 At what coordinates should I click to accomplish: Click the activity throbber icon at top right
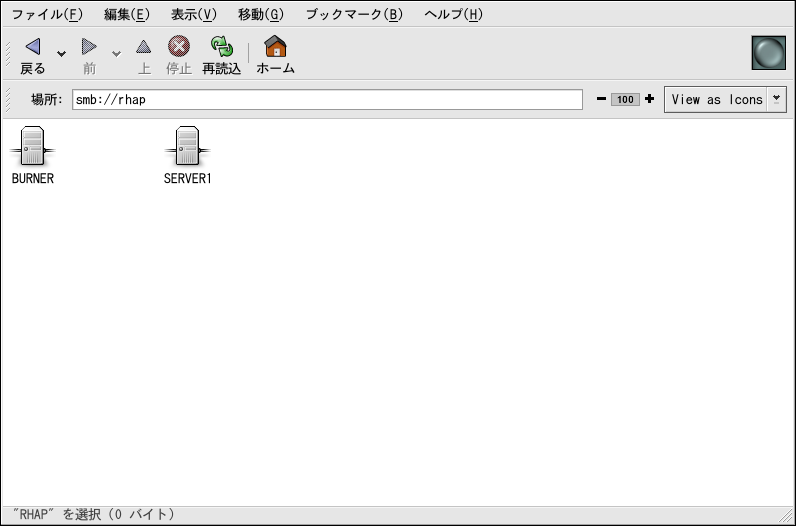click(x=768, y=53)
